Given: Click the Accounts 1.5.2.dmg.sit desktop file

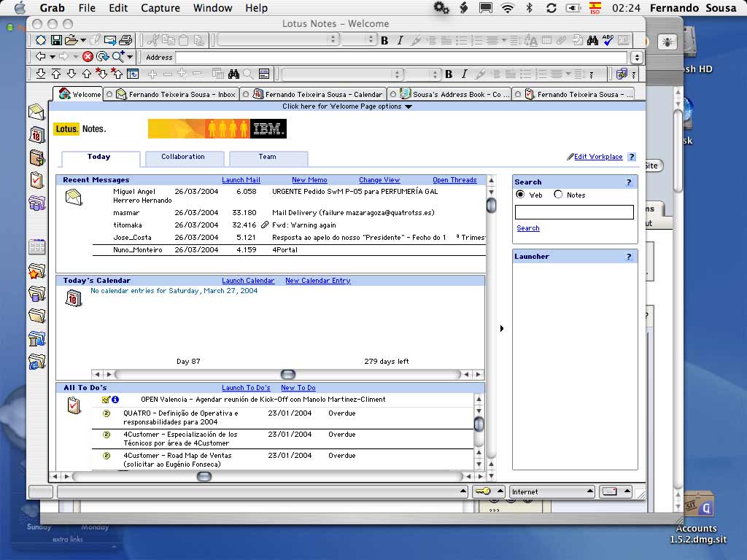Looking at the screenshot, I should click(698, 518).
